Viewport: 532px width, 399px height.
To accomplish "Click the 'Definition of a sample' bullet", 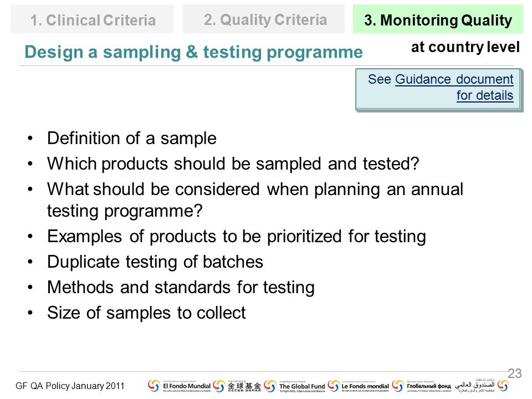I will 132,139.
